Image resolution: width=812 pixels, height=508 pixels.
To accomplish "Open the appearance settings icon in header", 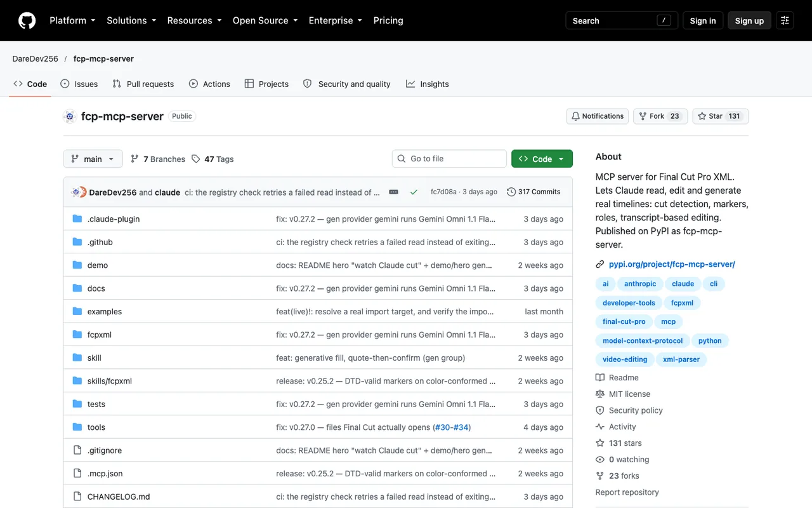I will click(785, 20).
